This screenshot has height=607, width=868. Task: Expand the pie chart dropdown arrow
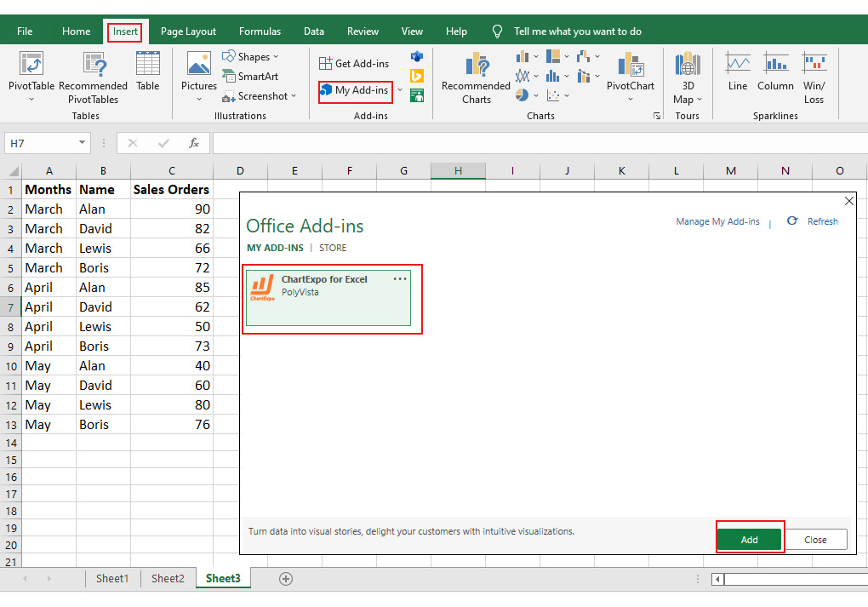click(x=536, y=96)
